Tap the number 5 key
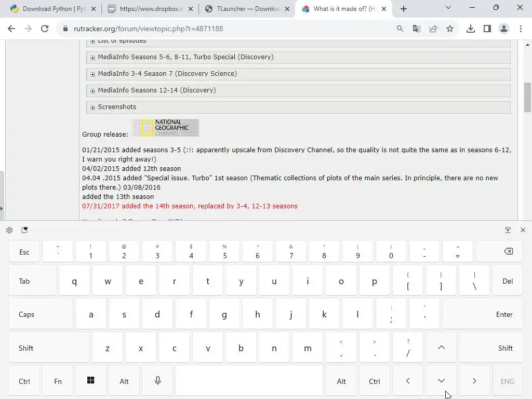 [224, 251]
